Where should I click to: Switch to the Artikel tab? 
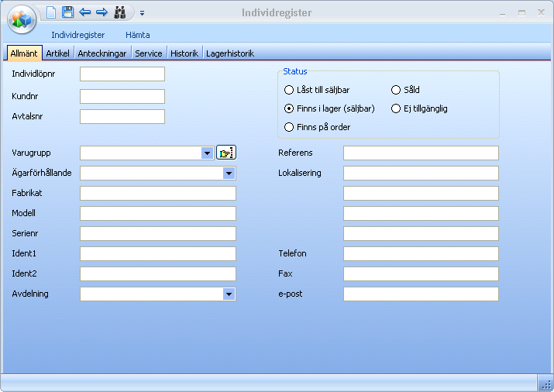click(x=57, y=53)
